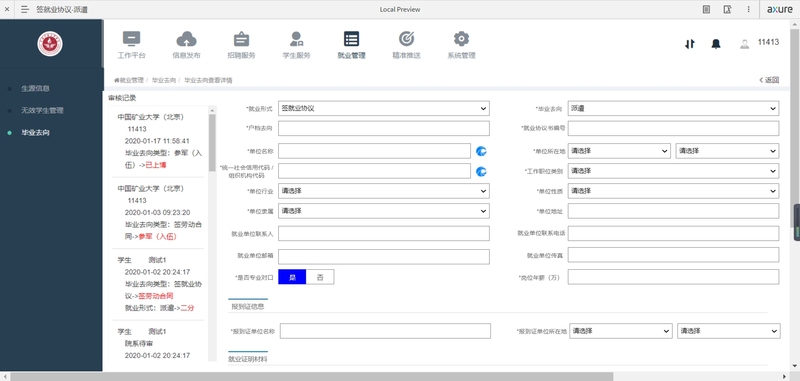Click the axure logo
Image resolution: width=800 pixels, height=381 pixels.
tap(780, 9)
